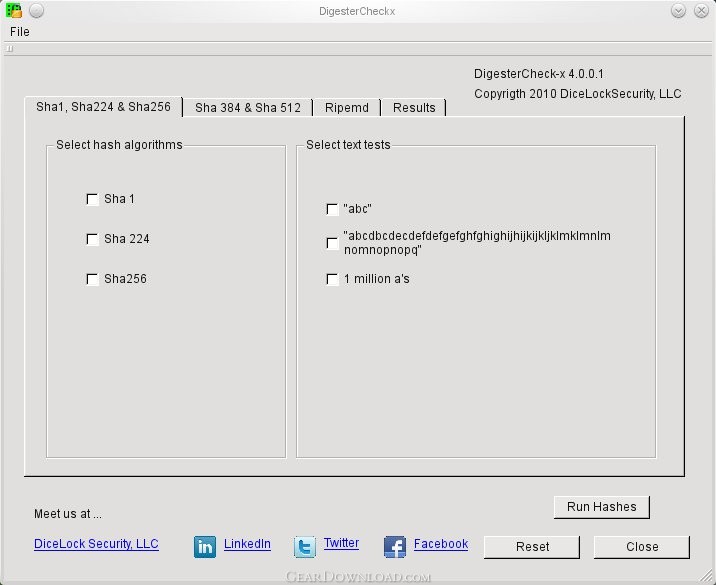The height and width of the screenshot is (585, 716).
Task: Minimize the window using the title bar arrow
Action: (678, 11)
